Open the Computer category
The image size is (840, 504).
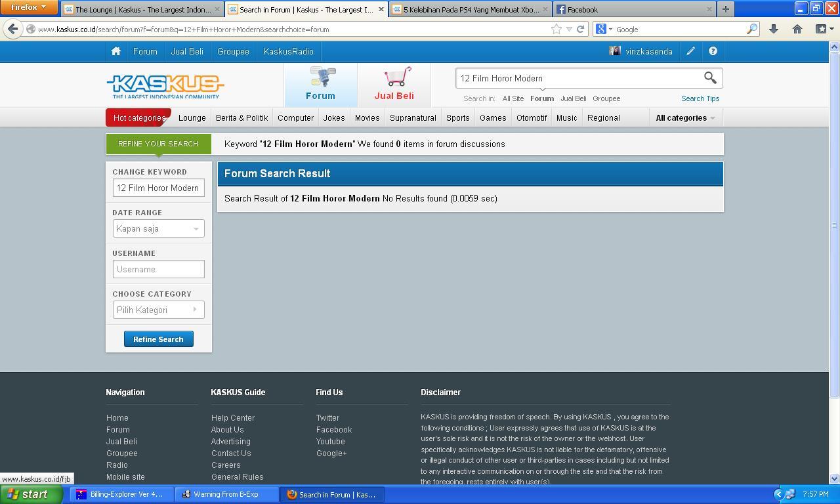(x=295, y=118)
